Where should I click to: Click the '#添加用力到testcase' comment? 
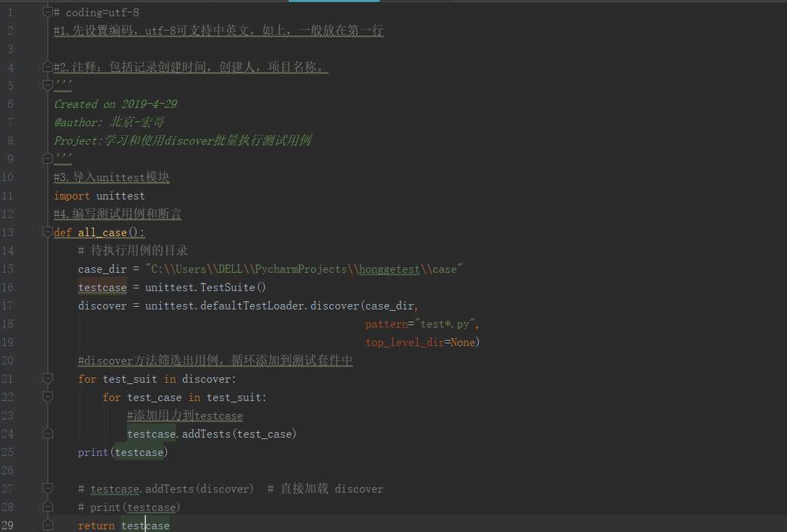[185, 416]
